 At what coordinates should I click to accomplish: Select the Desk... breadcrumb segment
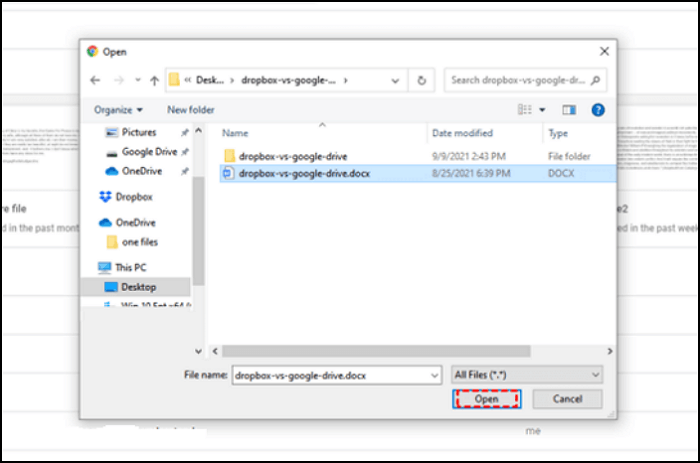(210, 80)
